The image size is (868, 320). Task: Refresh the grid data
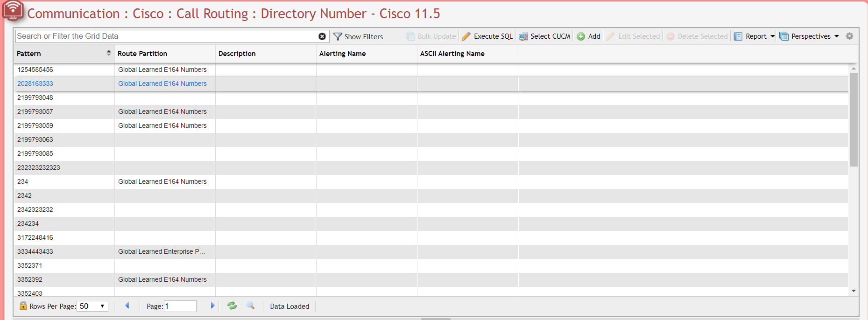(x=232, y=306)
